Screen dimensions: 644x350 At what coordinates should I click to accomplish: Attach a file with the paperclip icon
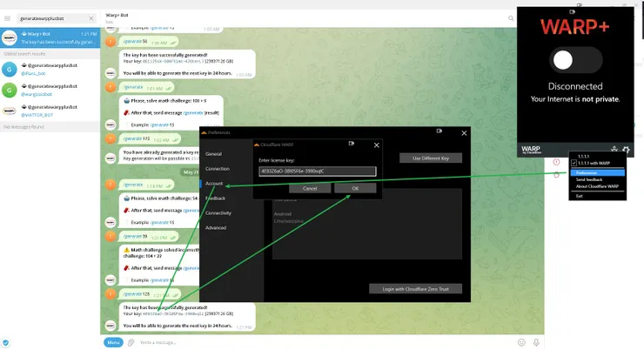131,342
